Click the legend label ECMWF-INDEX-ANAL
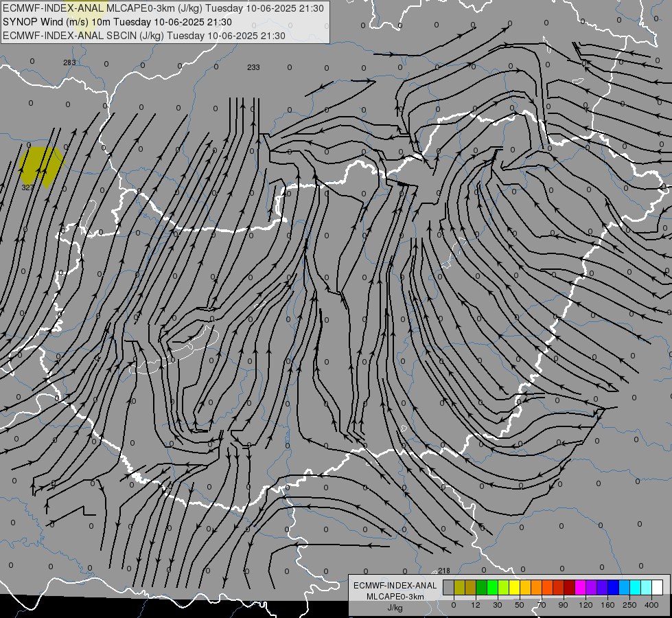 point(395,586)
